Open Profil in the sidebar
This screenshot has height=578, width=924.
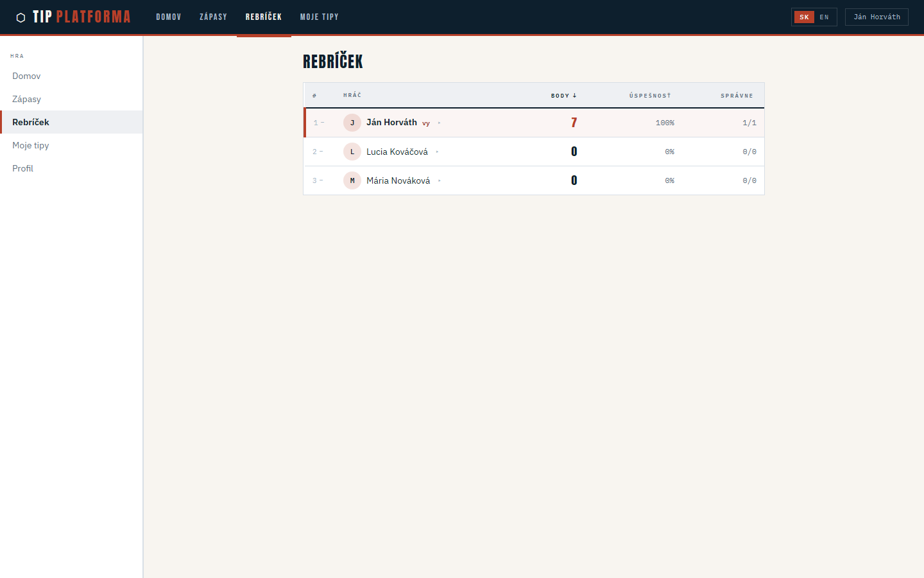point(23,168)
